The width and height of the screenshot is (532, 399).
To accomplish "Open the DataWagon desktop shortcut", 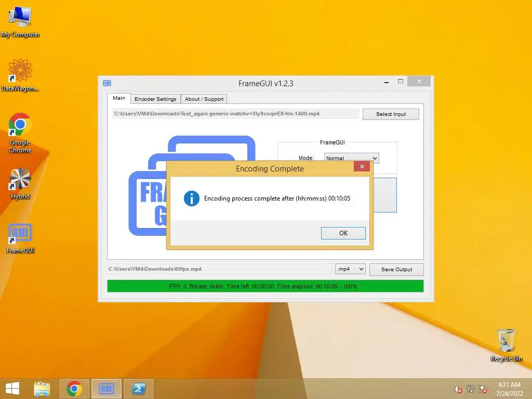I will [20, 75].
